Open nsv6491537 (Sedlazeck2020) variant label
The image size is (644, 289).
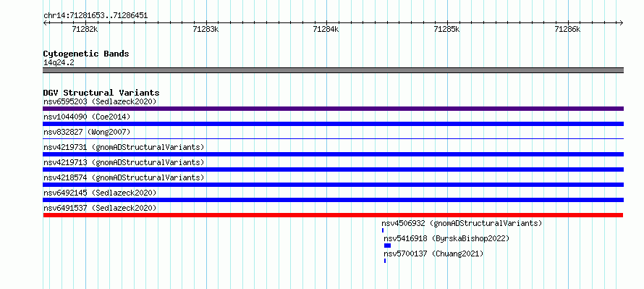100,208
